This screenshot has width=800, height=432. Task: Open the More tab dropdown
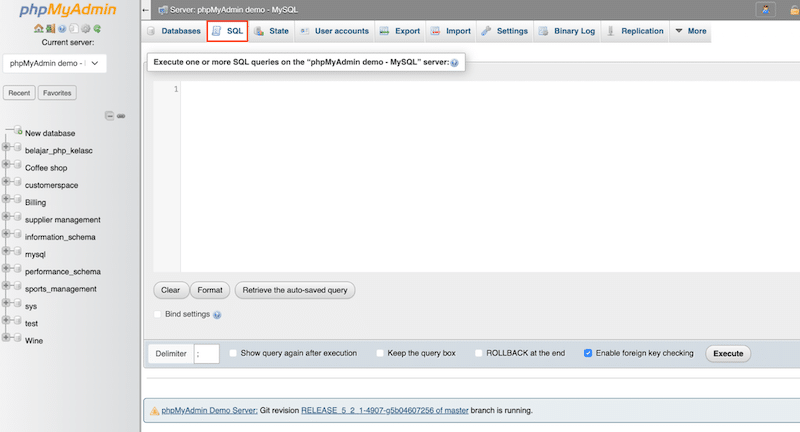[691, 31]
